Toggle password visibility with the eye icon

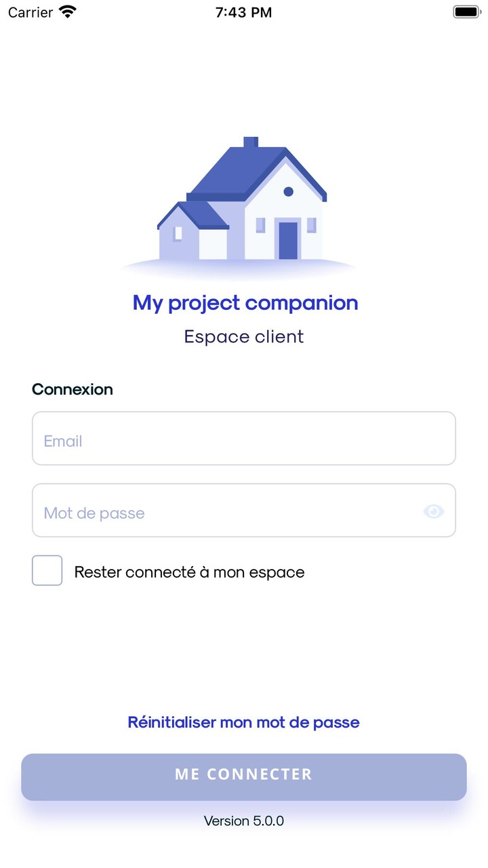tap(434, 511)
